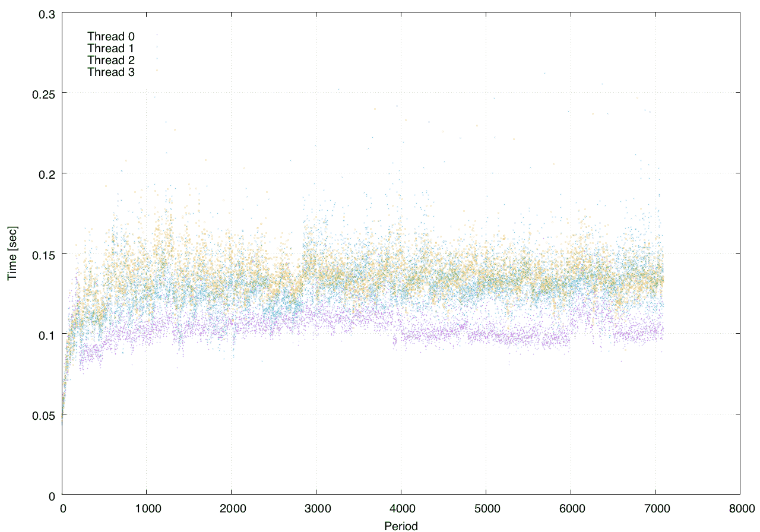
Task: Click the 'Thread 0' legend entry
Action: 111,36
